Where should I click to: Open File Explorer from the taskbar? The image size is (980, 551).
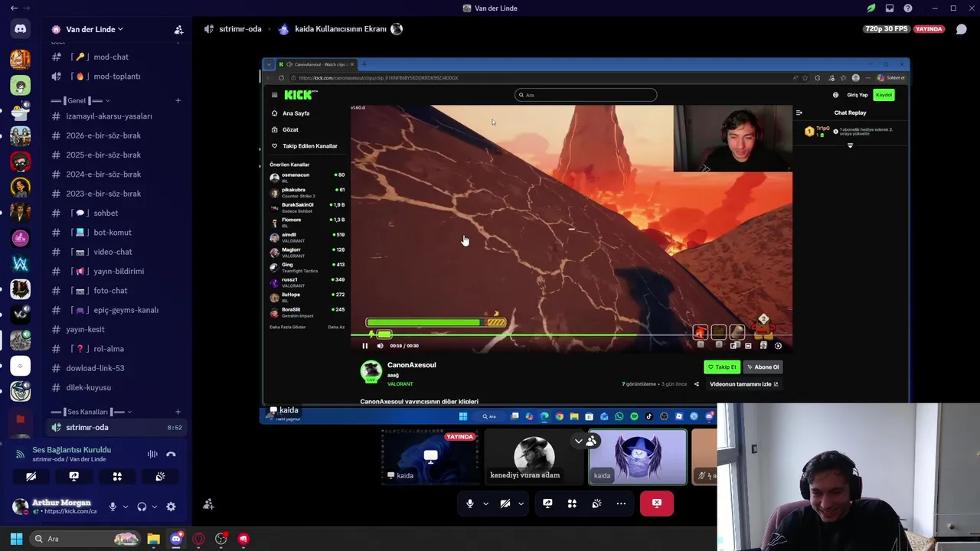(x=154, y=539)
